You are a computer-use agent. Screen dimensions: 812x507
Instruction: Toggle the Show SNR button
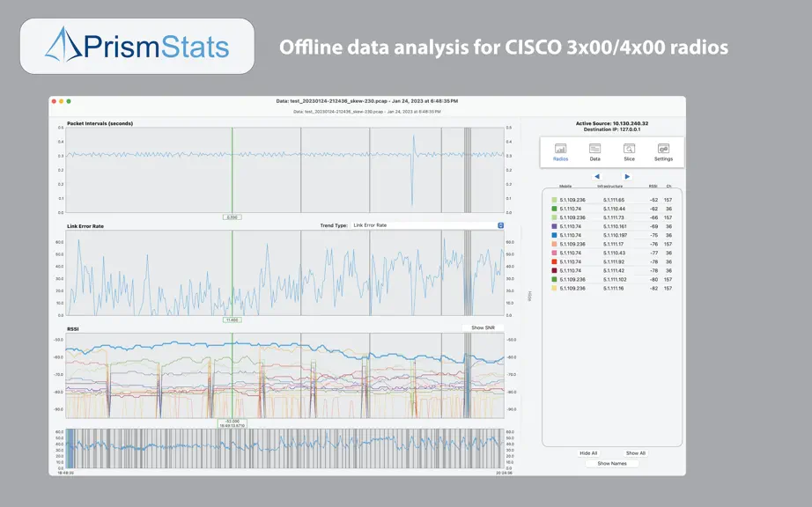(x=483, y=327)
